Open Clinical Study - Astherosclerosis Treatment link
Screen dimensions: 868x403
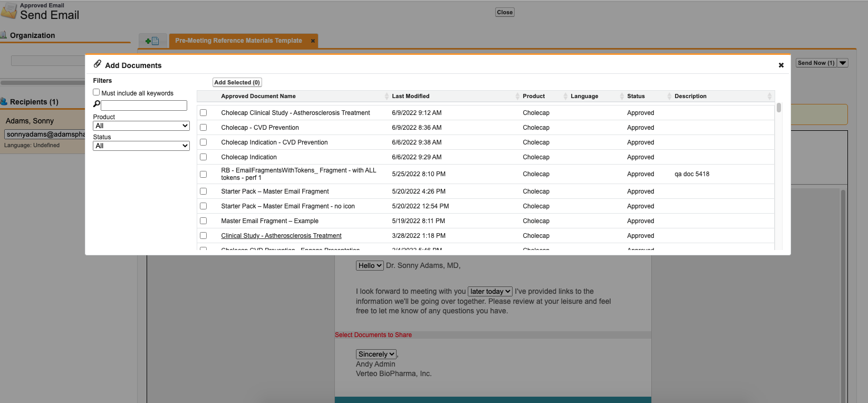(281, 236)
